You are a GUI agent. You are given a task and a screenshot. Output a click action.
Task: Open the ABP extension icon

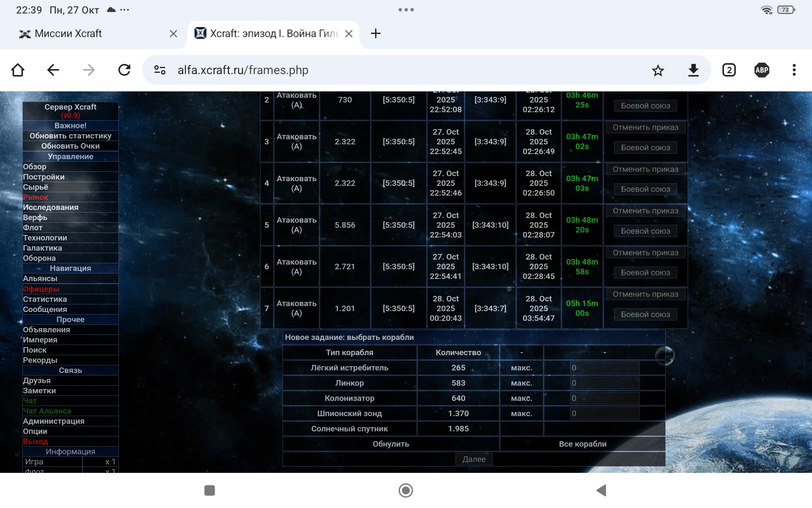[x=762, y=70]
